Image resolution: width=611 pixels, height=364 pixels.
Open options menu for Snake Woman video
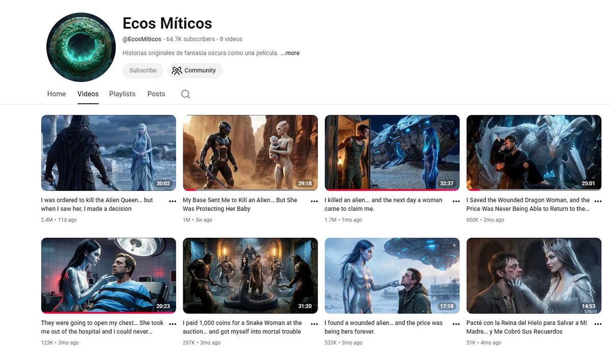coord(314,324)
